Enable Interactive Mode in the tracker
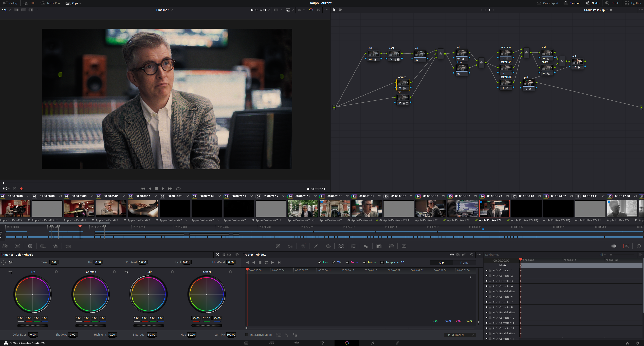Image resolution: width=644 pixels, height=346 pixels. click(247, 335)
